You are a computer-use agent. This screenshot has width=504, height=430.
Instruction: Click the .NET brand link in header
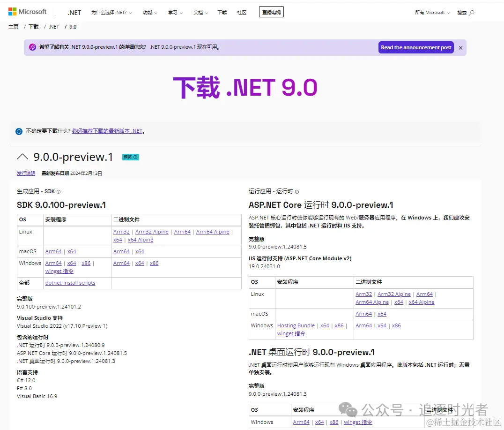(x=74, y=13)
